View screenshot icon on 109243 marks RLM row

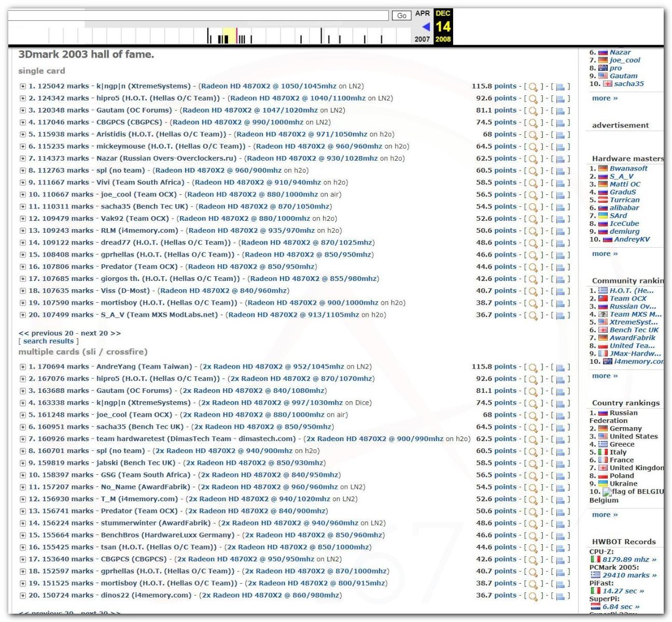click(x=560, y=231)
